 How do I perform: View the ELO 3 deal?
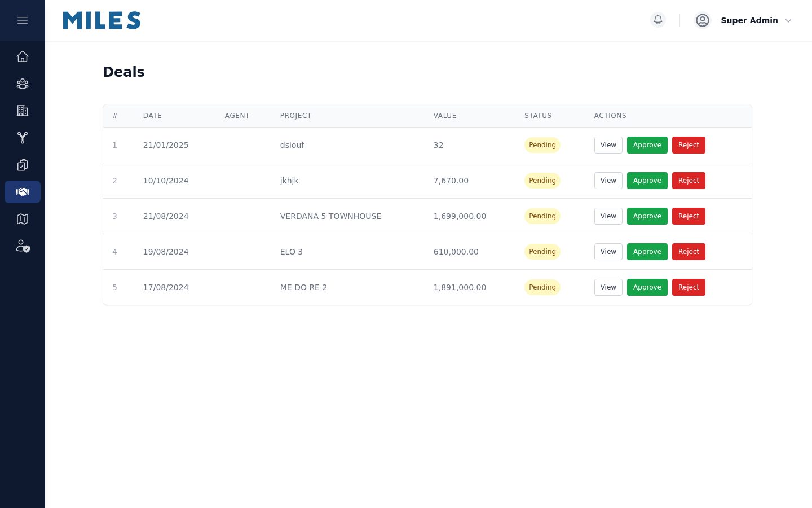[x=608, y=252]
